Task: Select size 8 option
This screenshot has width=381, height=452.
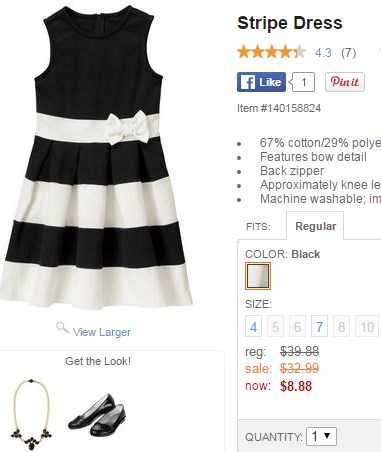Action: (x=341, y=326)
